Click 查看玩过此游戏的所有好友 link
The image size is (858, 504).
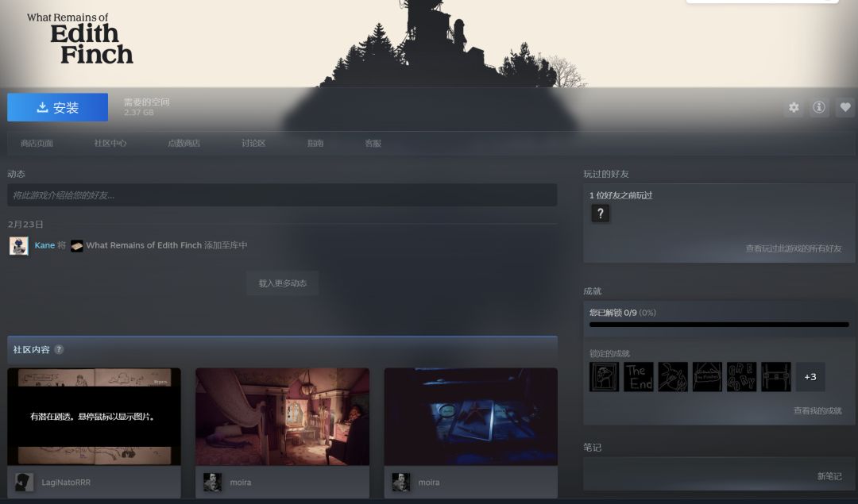(794, 248)
